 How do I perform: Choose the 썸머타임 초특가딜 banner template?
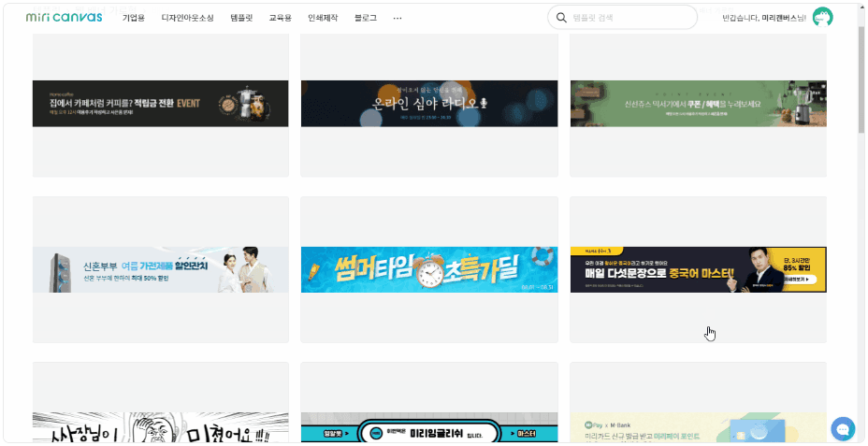click(x=428, y=269)
